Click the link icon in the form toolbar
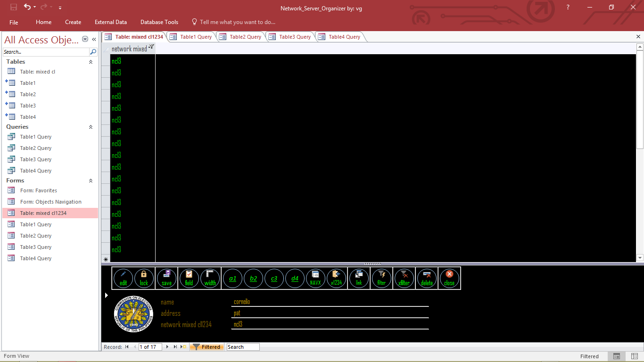This screenshot has height=362, width=644. (359, 278)
